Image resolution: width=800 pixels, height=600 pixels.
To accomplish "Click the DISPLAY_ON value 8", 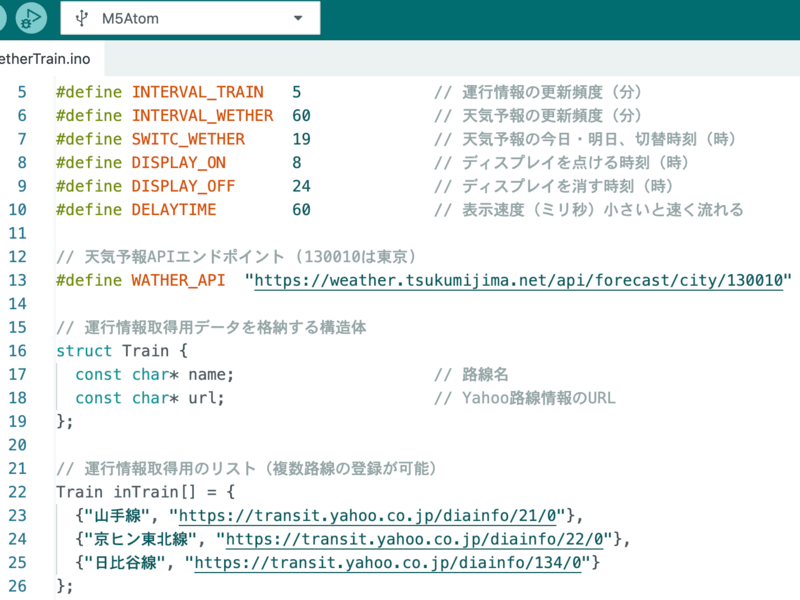I will point(297,162).
